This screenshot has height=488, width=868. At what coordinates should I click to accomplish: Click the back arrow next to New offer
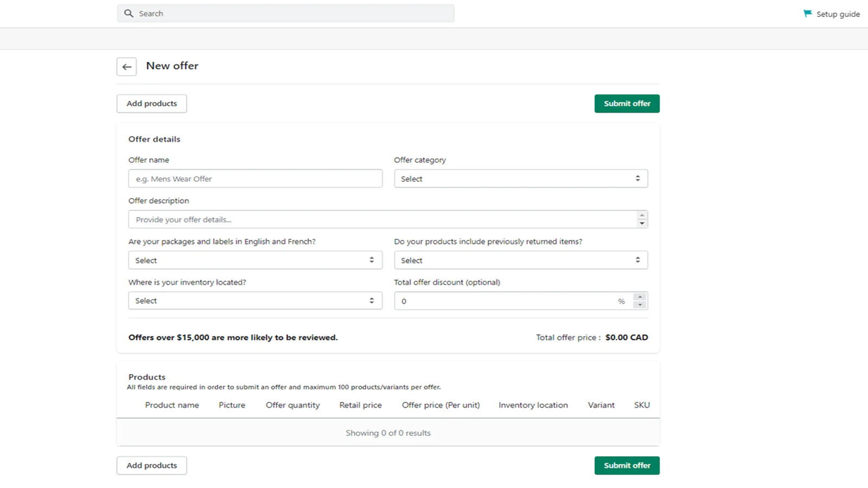pos(126,67)
